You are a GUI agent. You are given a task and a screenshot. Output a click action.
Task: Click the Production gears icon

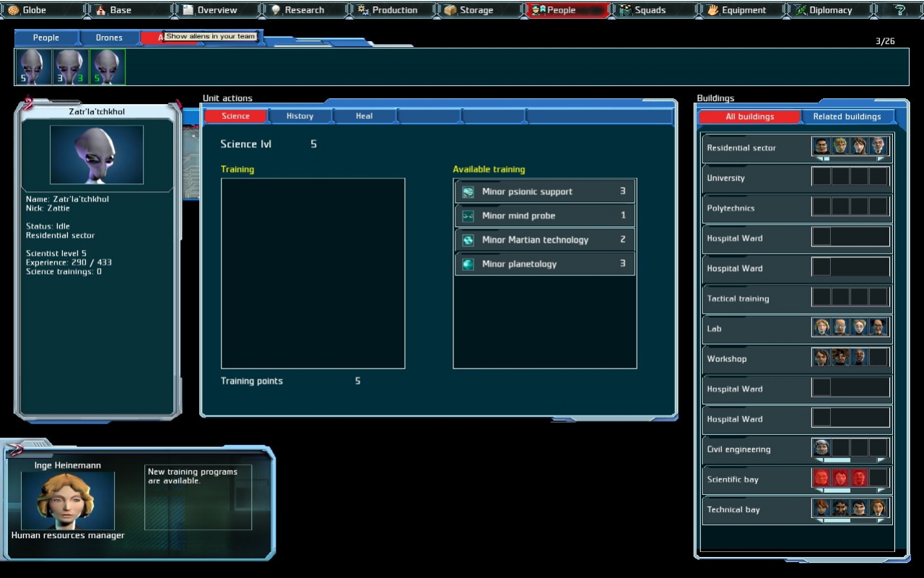click(363, 10)
